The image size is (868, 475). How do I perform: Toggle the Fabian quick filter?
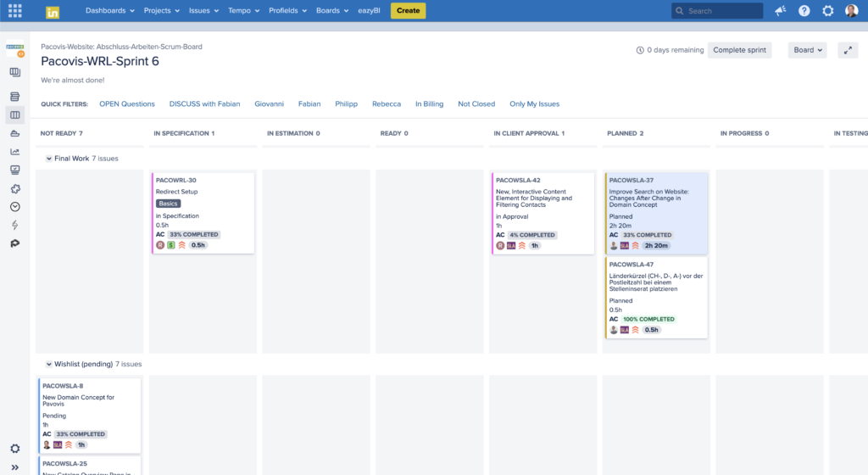(x=309, y=103)
